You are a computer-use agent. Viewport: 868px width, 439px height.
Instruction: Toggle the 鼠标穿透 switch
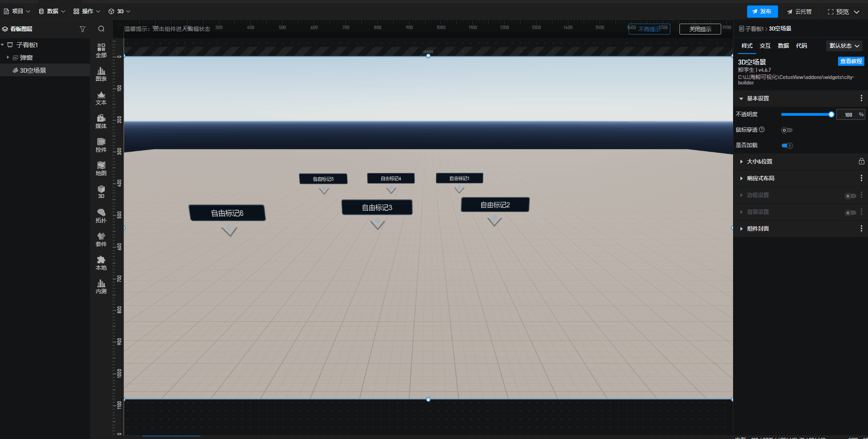pyautogui.click(x=787, y=130)
